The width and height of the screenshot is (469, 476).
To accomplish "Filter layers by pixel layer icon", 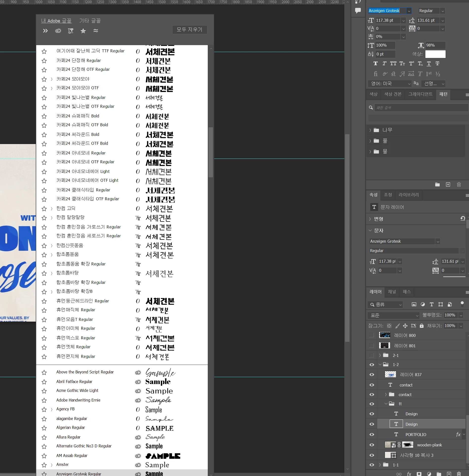I will coord(414,304).
